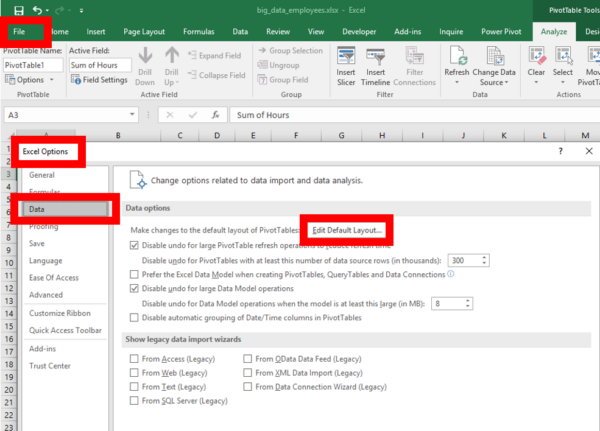Switch to the Page Layout tab
This screenshot has height=431, width=600.
(144, 32)
